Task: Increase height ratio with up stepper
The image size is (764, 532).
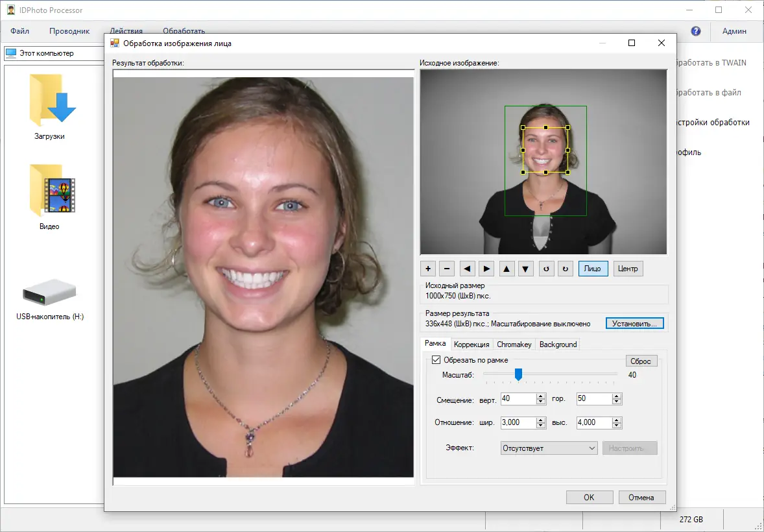Action: 617,420
